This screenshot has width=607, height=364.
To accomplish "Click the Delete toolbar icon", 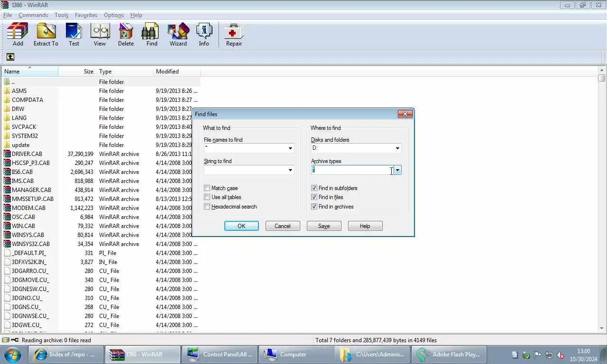I will (x=126, y=35).
